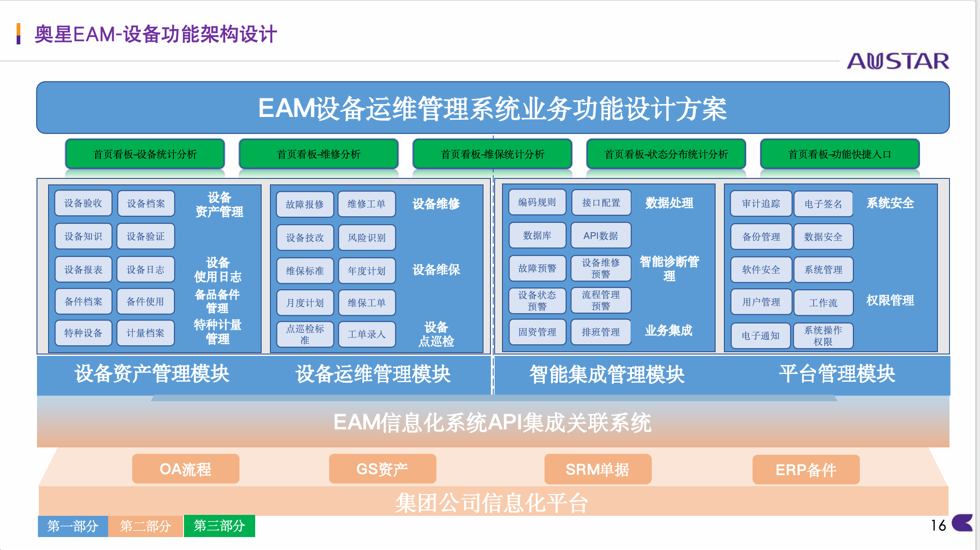This screenshot has width=980, height=550.
Task: Click the API数据 box
Action: tap(601, 236)
